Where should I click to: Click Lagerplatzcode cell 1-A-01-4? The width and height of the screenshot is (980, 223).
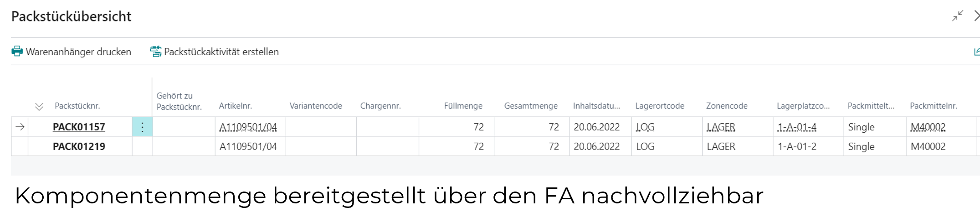tap(797, 127)
